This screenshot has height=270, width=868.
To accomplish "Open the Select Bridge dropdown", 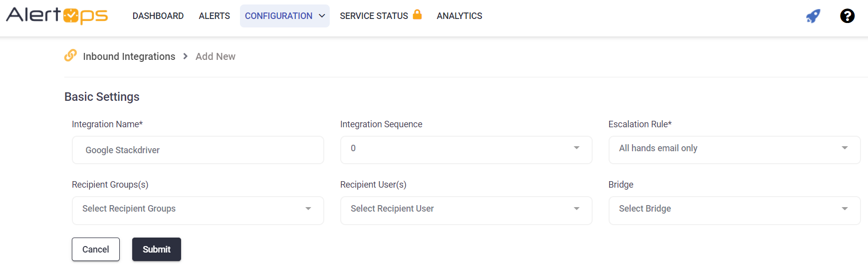I will click(734, 209).
